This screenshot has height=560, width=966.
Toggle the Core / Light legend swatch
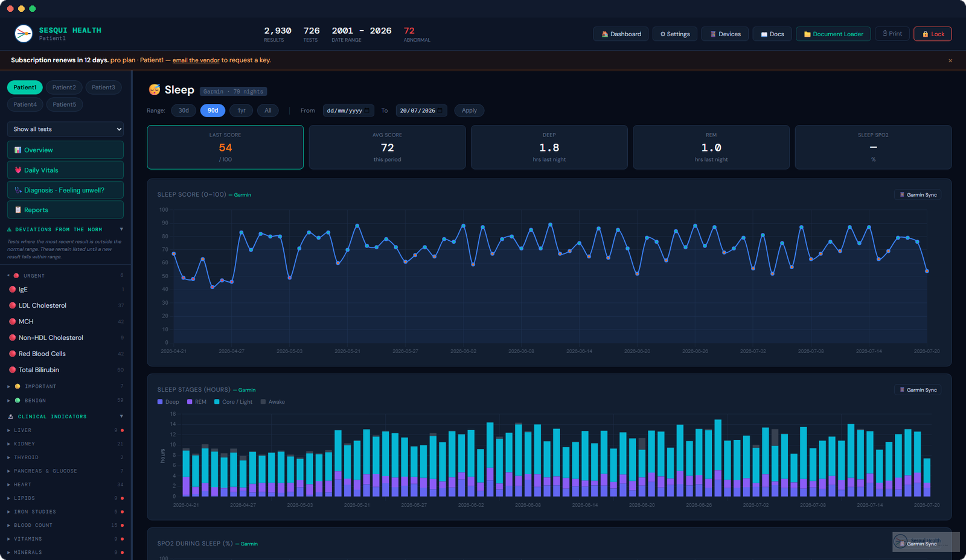(x=217, y=402)
